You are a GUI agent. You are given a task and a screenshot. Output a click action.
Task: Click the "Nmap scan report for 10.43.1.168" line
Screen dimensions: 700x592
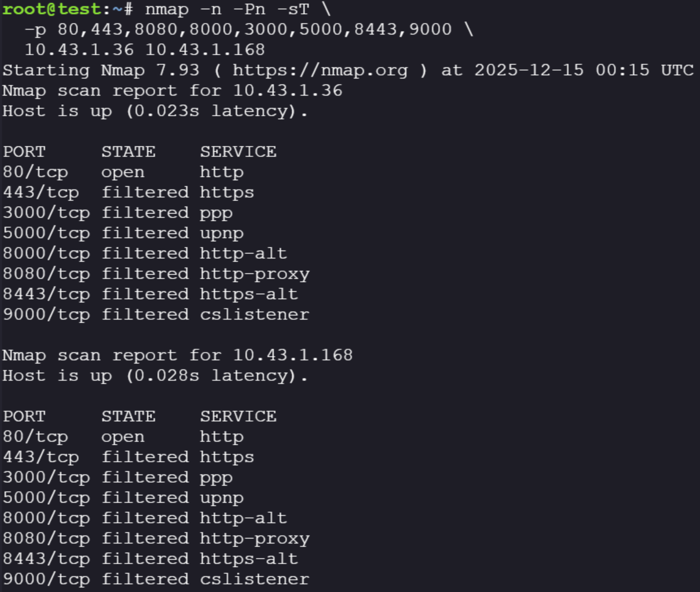(x=177, y=355)
